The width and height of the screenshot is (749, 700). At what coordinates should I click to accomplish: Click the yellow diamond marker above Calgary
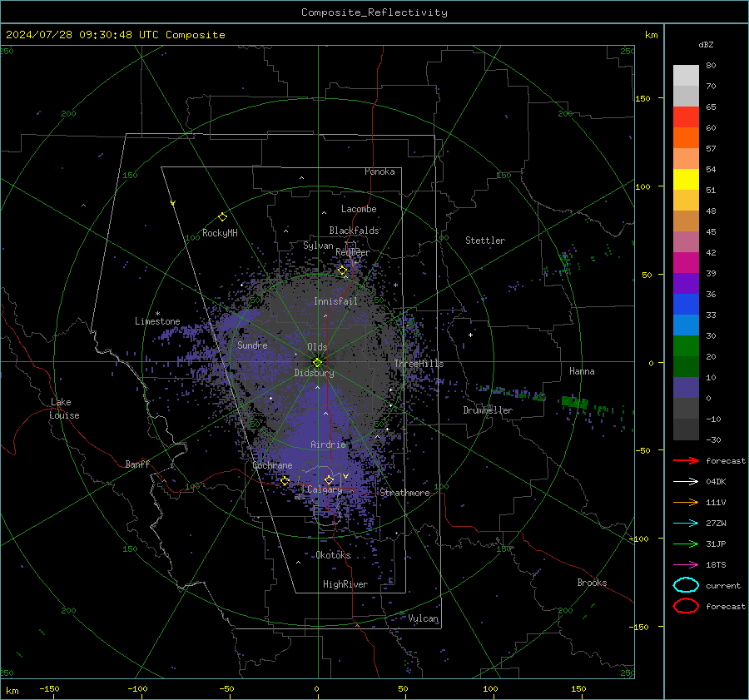pos(329,479)
